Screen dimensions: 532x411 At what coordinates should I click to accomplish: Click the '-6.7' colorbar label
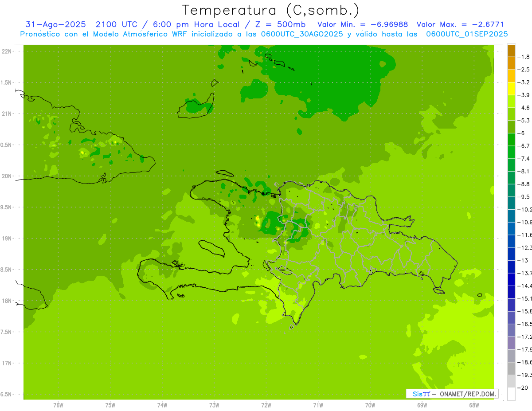[x=524, y=146]
